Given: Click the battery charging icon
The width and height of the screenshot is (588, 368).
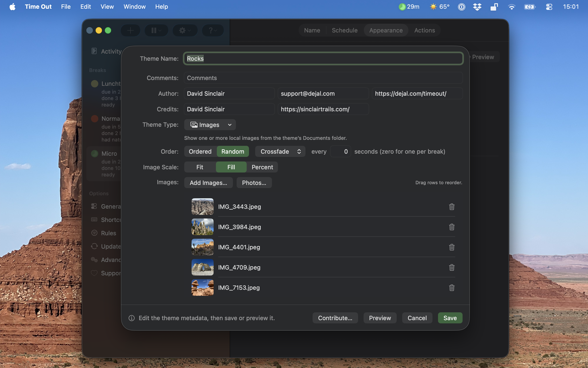Looking at the screenshot, I should [530, 7].
